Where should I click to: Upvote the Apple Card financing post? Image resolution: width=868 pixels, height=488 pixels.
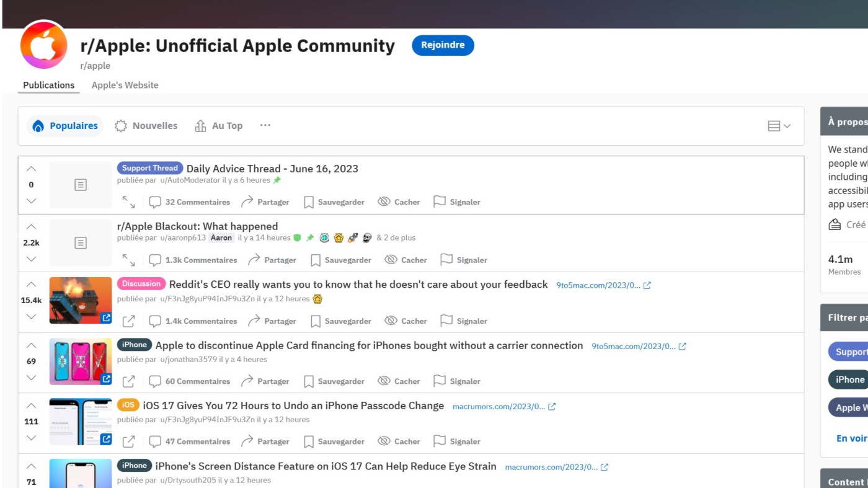point(31,345)
